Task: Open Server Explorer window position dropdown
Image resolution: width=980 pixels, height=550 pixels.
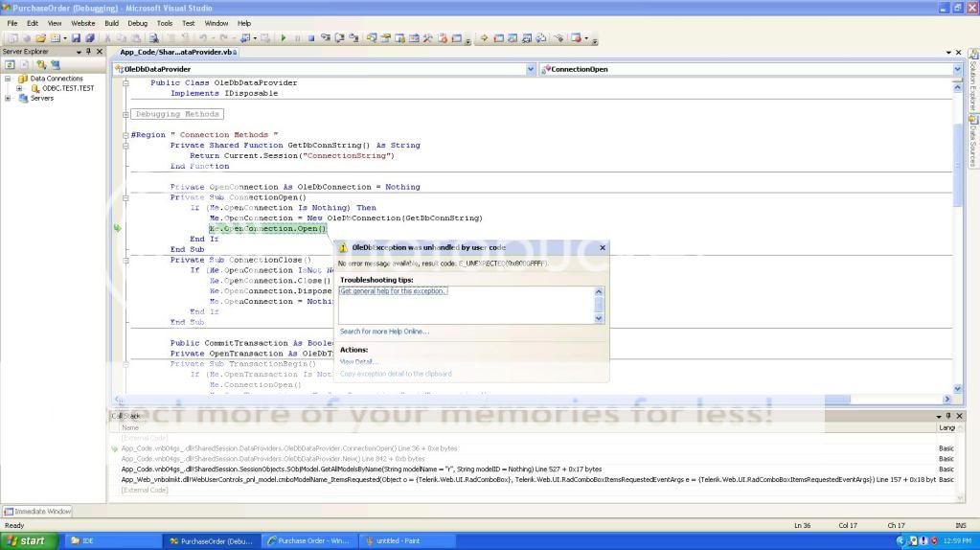Action: tap(79, 52)
